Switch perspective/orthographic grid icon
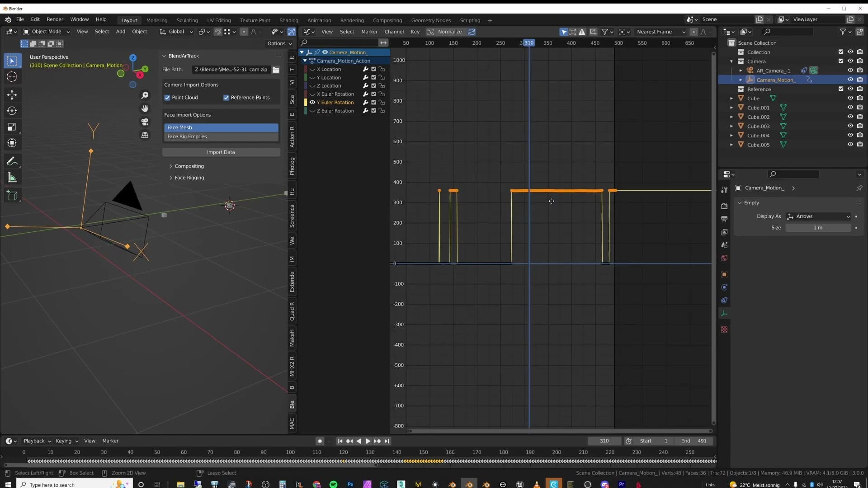The image size is (868, 488). 145,135
